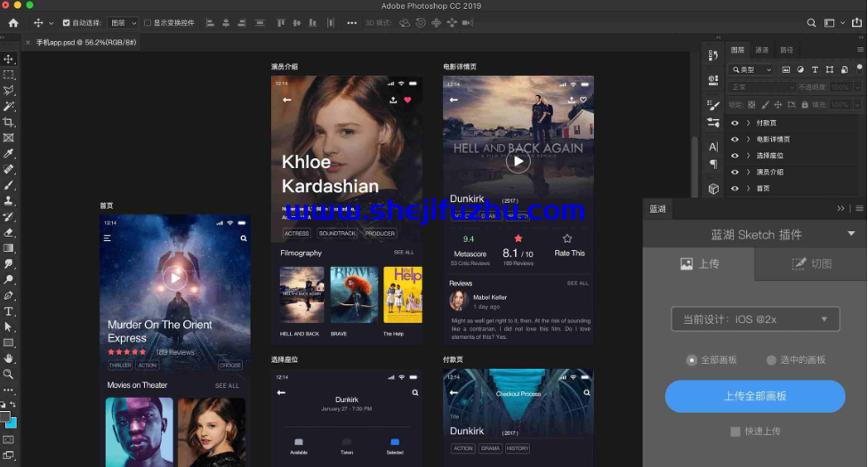Click the 上传全部画板 button
The height and width of the screenshot is (467, 868).
(x=755, y=396)
